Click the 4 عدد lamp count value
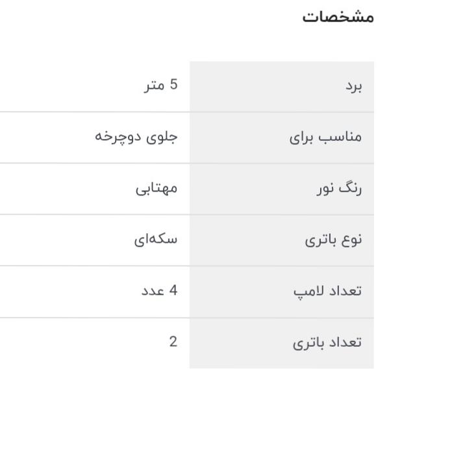Screen dimensions: 476x476 (x=160, y=290)
